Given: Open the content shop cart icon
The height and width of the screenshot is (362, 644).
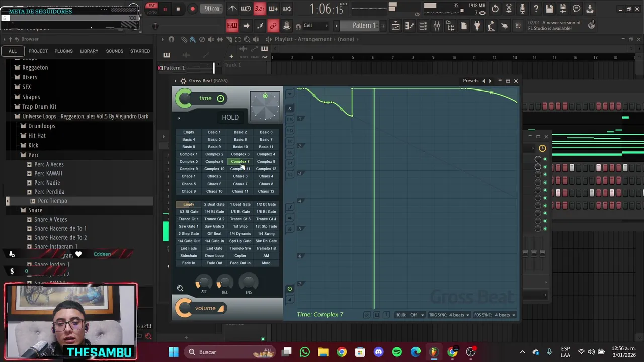Looking at the screenshot, I should (x=518, y=26).
